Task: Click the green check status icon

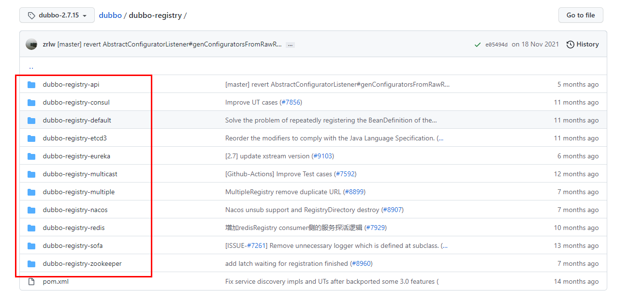Action: [x=478, y=45]
